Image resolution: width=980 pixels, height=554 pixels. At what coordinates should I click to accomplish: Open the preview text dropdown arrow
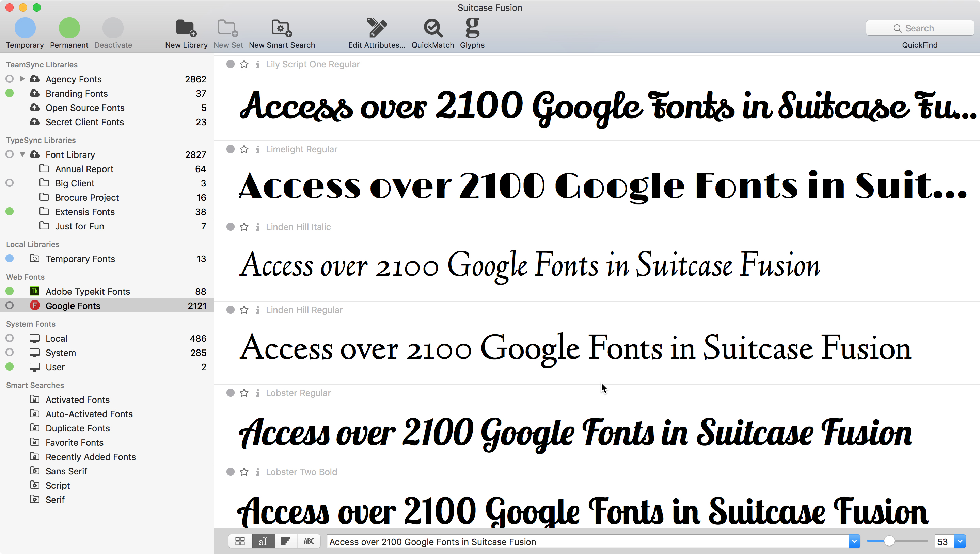[x=854, y=541]
